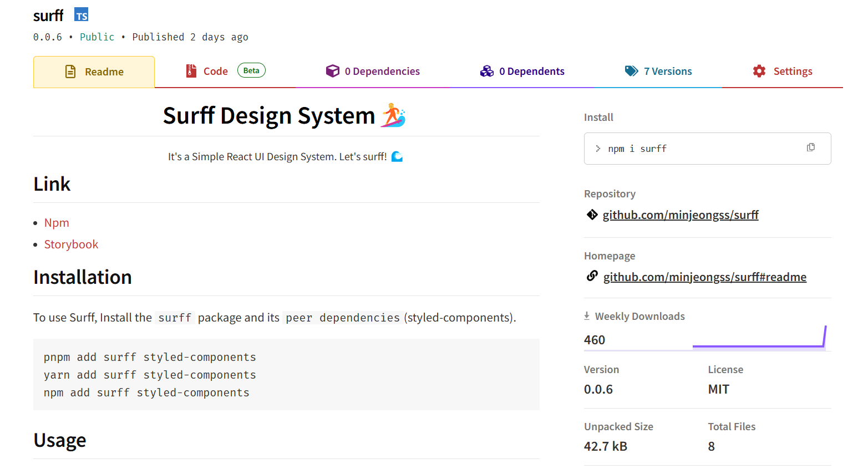This screenshot has height=469, width=868.
Task: Click 'yarn add surff styled-components' line
Action: pos(150,375)
